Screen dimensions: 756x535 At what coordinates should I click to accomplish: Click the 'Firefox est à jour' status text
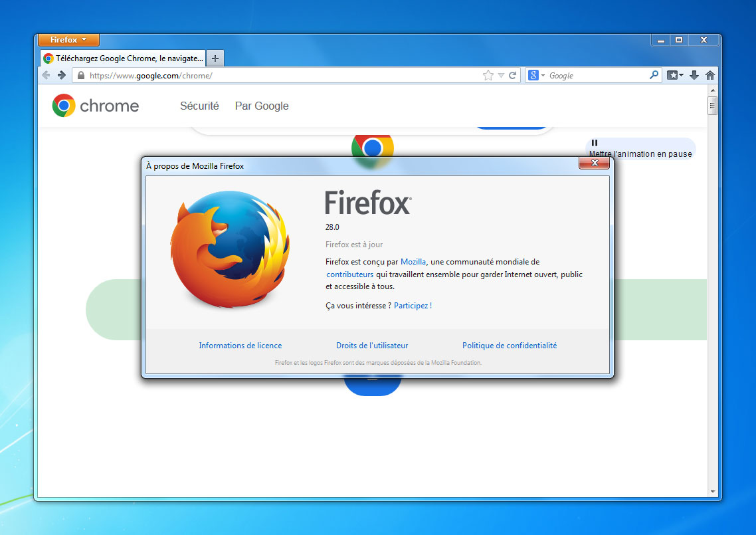(354, 245)
